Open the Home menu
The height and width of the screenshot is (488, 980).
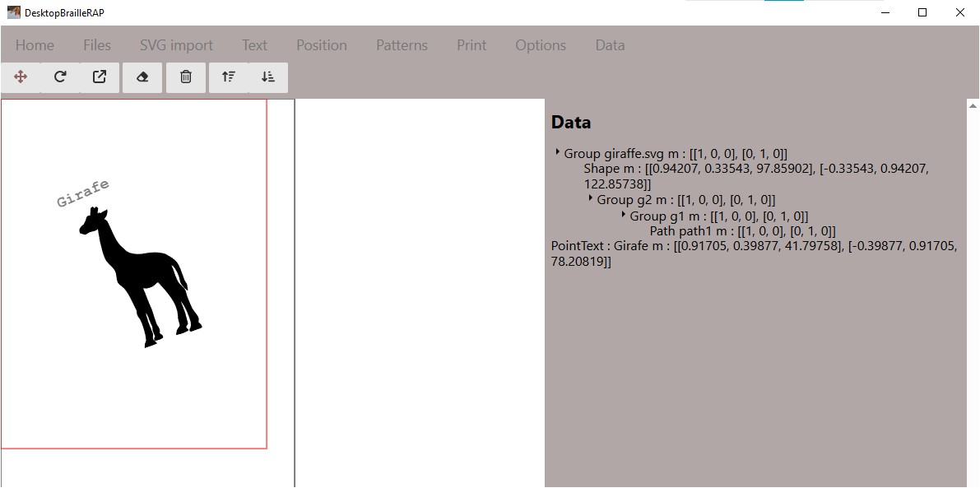click(35, 45)
